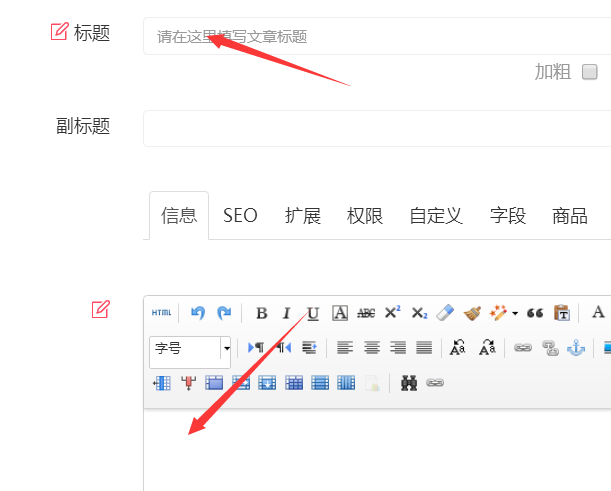611x491 pixels.
Task: Open find and replace binoculars icon
Action: click(408, 382)
